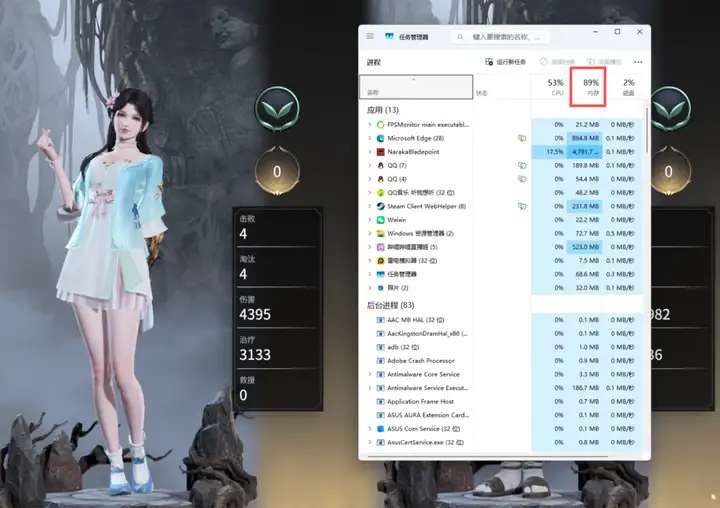Click the 17.5% CPU value for NarakaBladepoint
The height and width of the screenshot is (508, 720).
pos(550,152)
